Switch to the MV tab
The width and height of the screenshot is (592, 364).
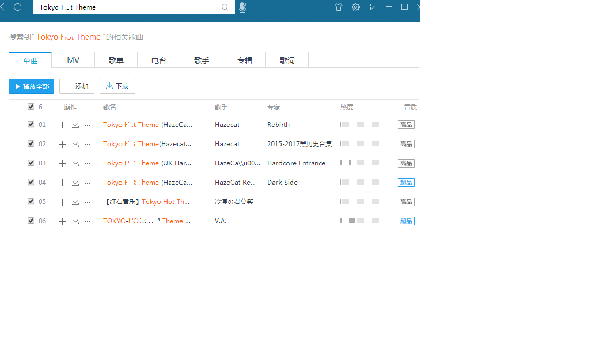(x=73, y=60)
